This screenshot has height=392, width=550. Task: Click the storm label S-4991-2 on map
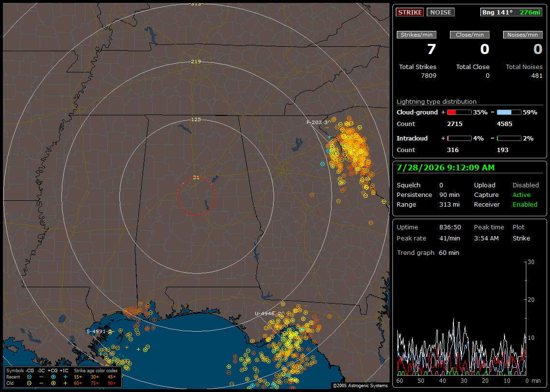point(99,331)
